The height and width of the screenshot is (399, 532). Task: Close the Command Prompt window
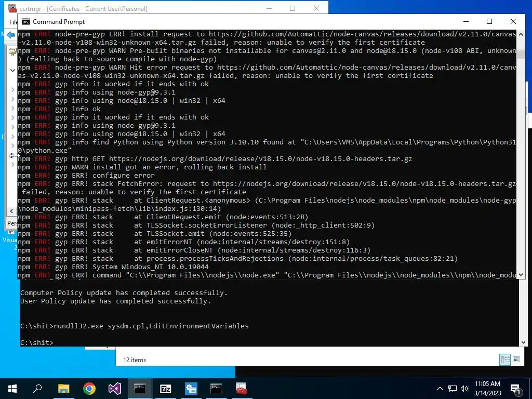(x=513, y=22)
